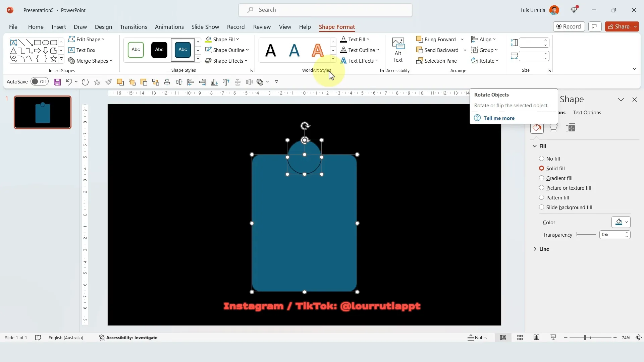Click Align Top icon in quick access toolbar
Screen dimensions: 644x362
coord(226,82)
